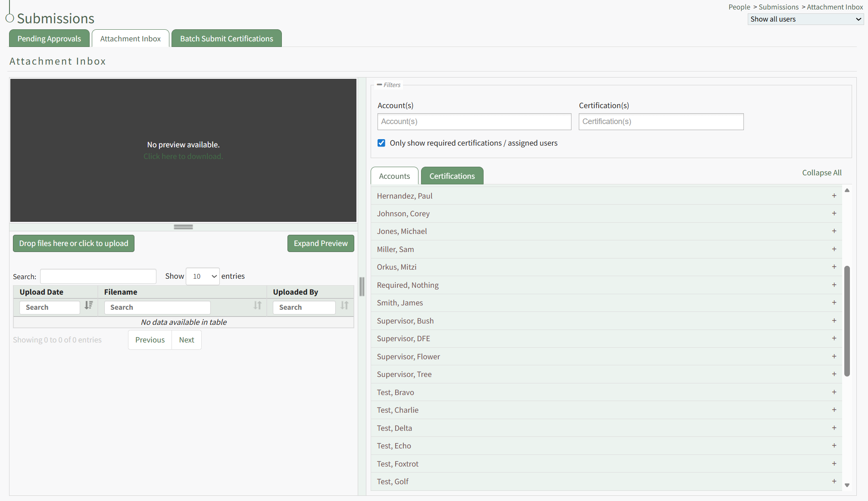Image resolution: width=868 pixels, height=501 pixels.
Task: Open the Show all users dropdown
Action: click(x=805, y=19)
